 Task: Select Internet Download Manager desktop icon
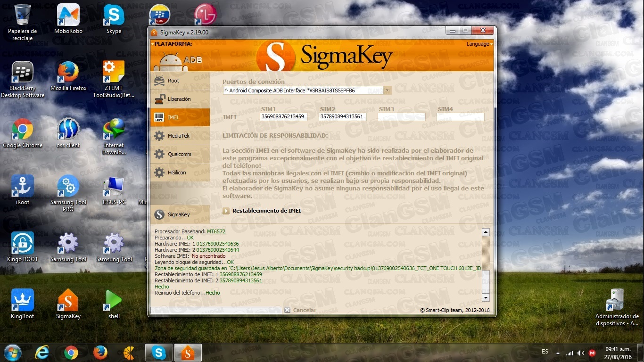[x=114, y=137]
